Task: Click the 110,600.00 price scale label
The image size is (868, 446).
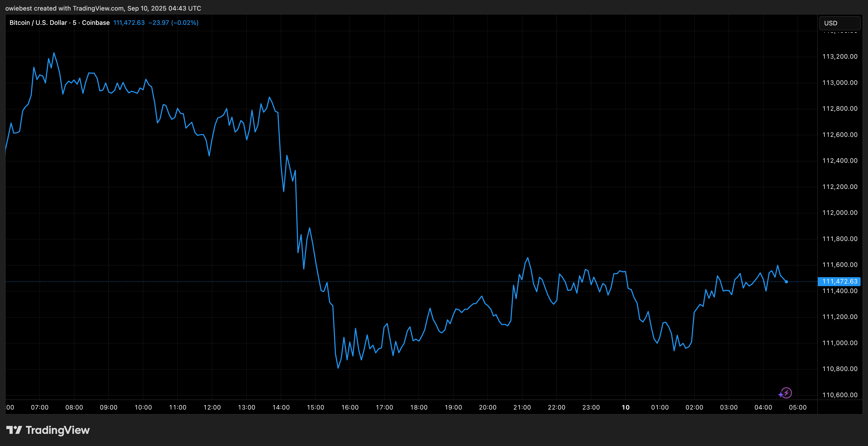Action: (x=840, y=395)
